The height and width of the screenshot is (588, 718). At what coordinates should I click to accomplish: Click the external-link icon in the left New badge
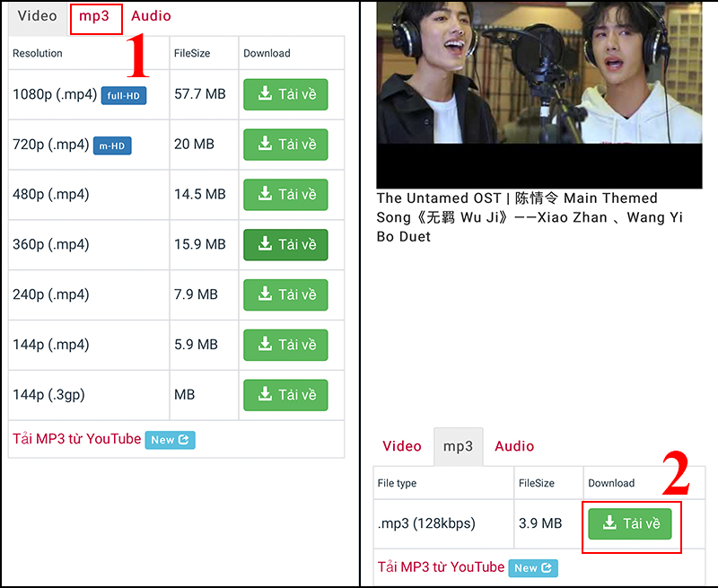pyautogui.click(x=182, y=440)
